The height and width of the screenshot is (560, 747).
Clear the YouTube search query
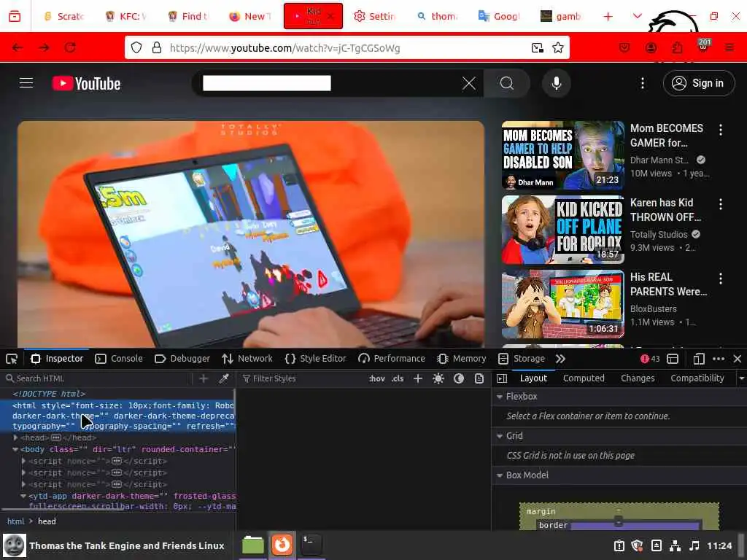[x=469, y=83]
